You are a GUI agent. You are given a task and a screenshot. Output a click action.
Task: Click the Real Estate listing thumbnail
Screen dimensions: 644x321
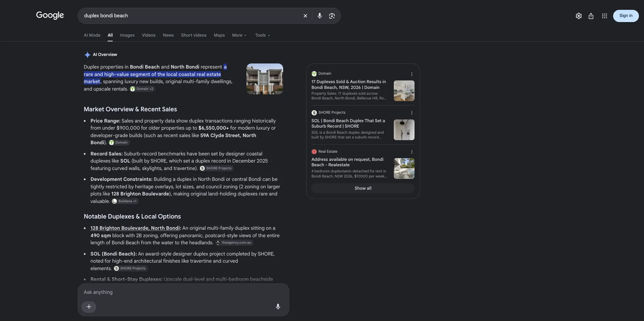tap(404, 169)
